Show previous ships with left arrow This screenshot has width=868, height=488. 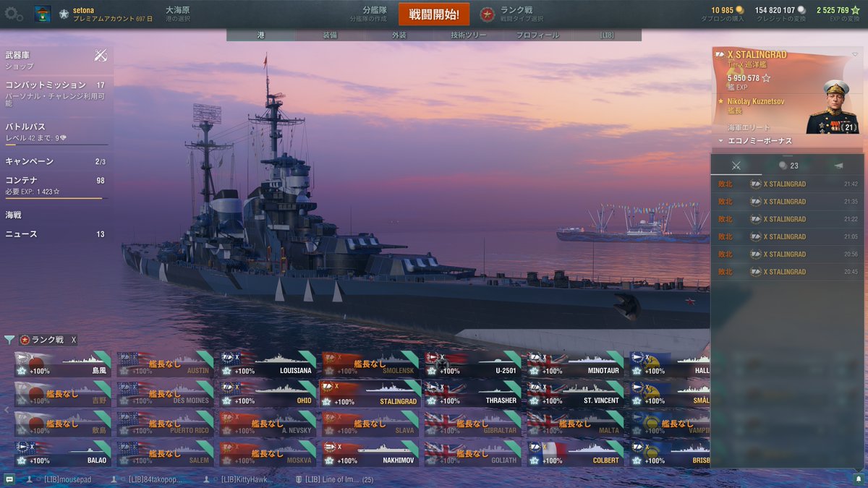[x=7, y=409]
